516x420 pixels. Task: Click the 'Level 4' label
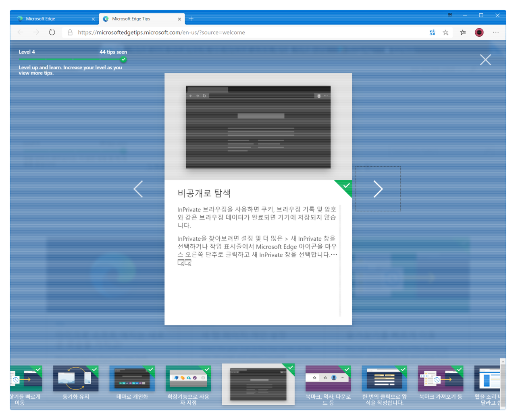pos(27,52)
